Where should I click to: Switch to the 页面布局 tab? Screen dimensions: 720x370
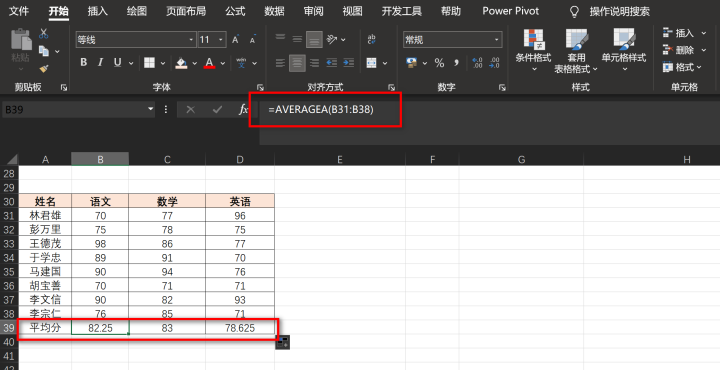(x=186, y=11)
